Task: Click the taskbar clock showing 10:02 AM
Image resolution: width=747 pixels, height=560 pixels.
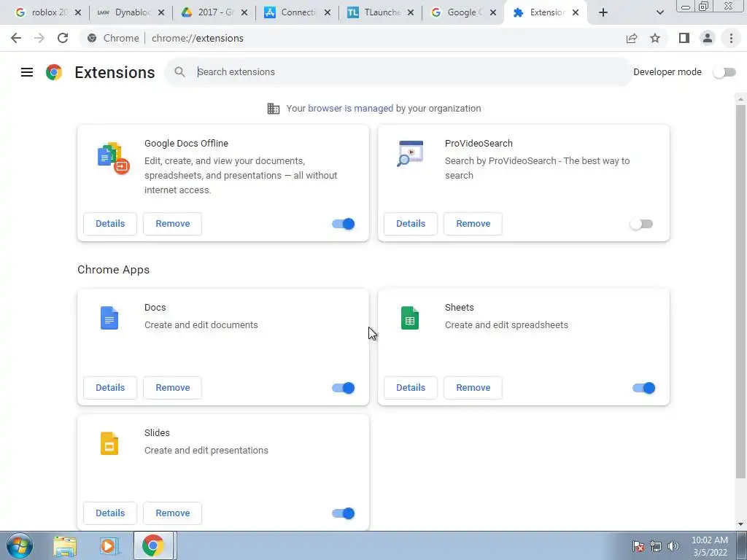Action: tap(709, 546)
